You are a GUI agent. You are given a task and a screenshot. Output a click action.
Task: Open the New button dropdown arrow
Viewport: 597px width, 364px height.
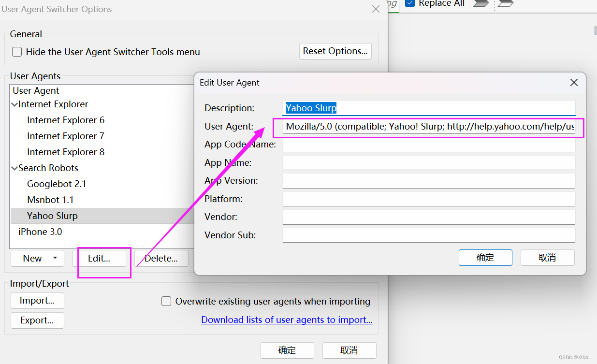[55, 258]
